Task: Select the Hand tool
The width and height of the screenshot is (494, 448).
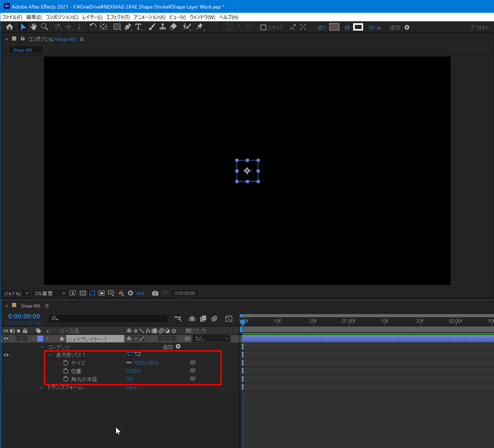Action: 33,27
